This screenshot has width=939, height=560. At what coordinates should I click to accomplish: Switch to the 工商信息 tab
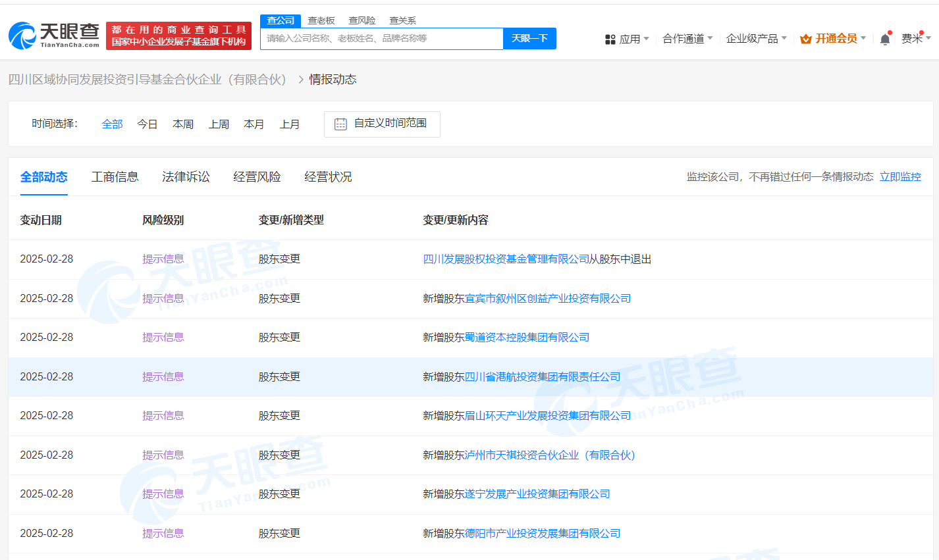(x=115, y=177)
